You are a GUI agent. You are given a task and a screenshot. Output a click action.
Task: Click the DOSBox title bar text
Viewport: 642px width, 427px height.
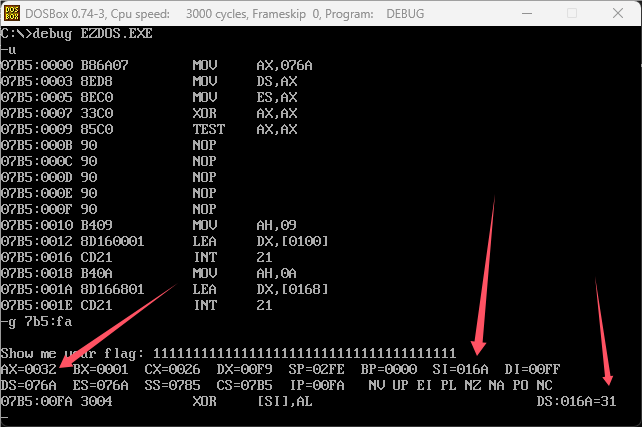pyautogui.click(x=225, y=14)
